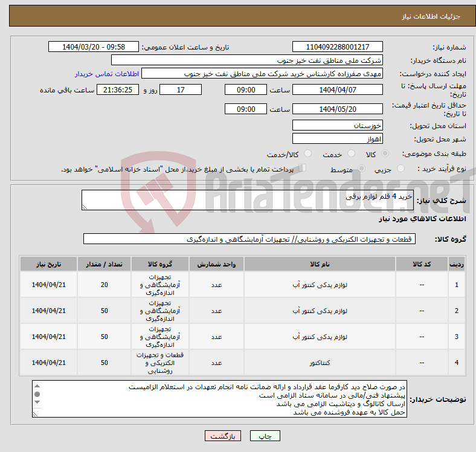Viewport: 476px width, 452px height.
Task: Click the scroll-down arrow in buyer notes
Action: coord(37,402)
